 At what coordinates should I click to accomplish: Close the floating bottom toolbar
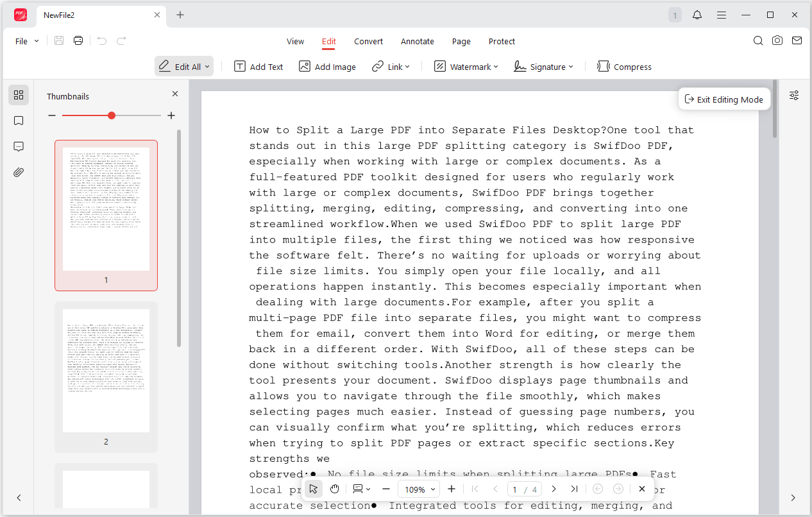pos(641,489)
